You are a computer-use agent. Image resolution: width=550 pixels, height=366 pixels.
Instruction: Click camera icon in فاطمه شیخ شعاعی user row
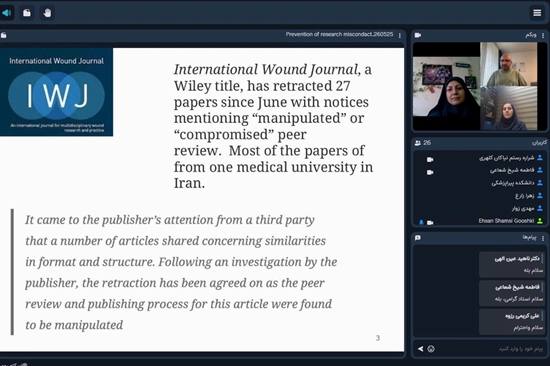430,172
